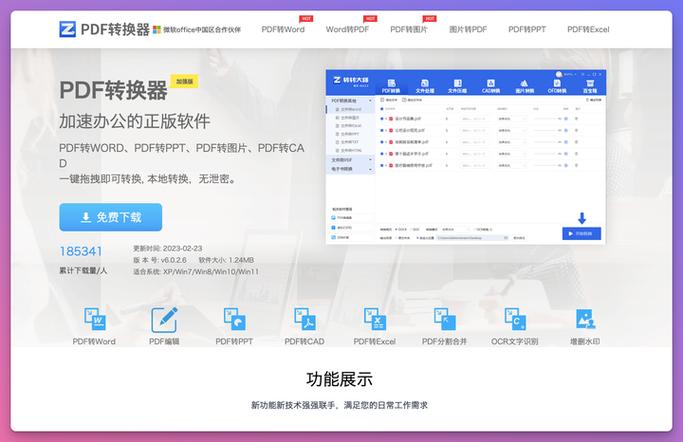Open the PDF编辑 pencil icon

point(164,320)
